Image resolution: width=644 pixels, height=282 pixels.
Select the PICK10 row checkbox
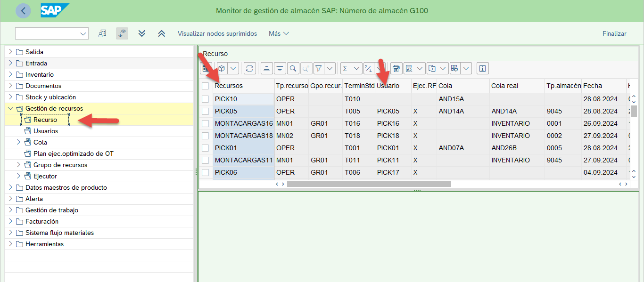tap(206, 98)
